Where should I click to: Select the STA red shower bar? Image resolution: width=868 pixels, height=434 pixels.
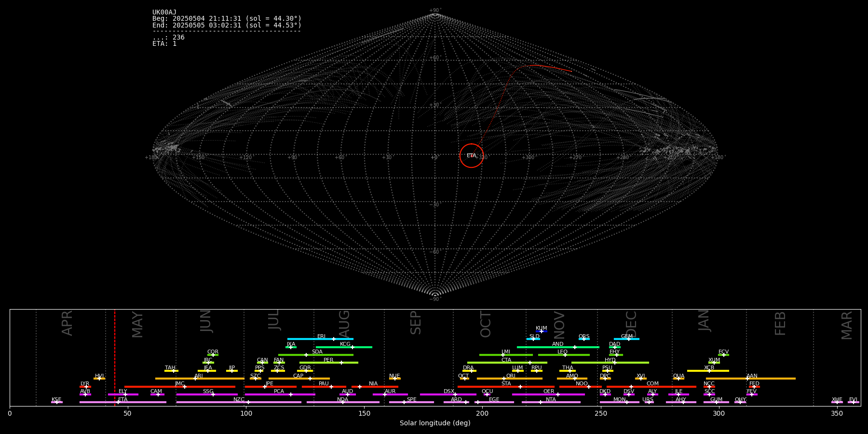506,386
